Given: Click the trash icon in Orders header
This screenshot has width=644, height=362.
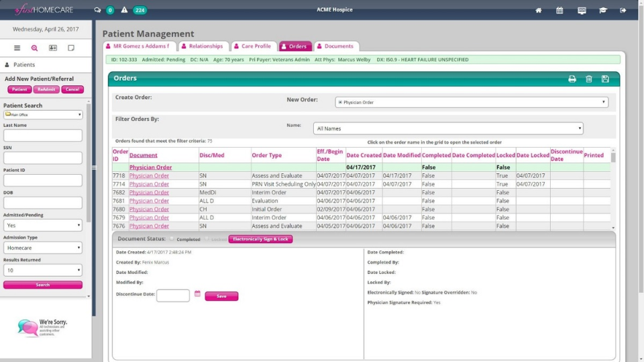Looking at the screenshot, I should click(589, 79).
